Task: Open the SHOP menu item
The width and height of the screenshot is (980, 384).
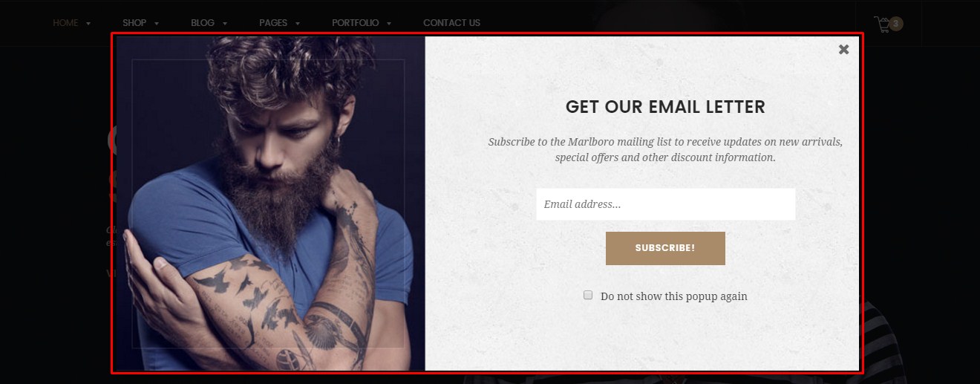Action: [x=134, y=23]
